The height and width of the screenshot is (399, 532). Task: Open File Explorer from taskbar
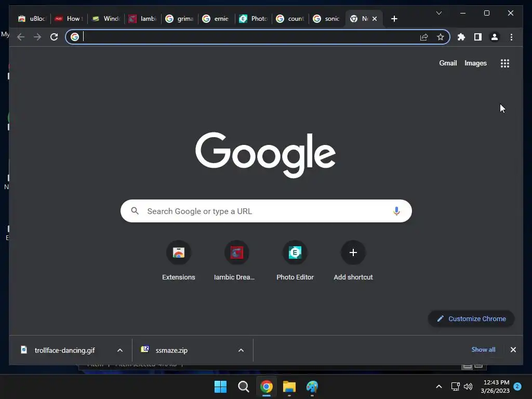289,387
